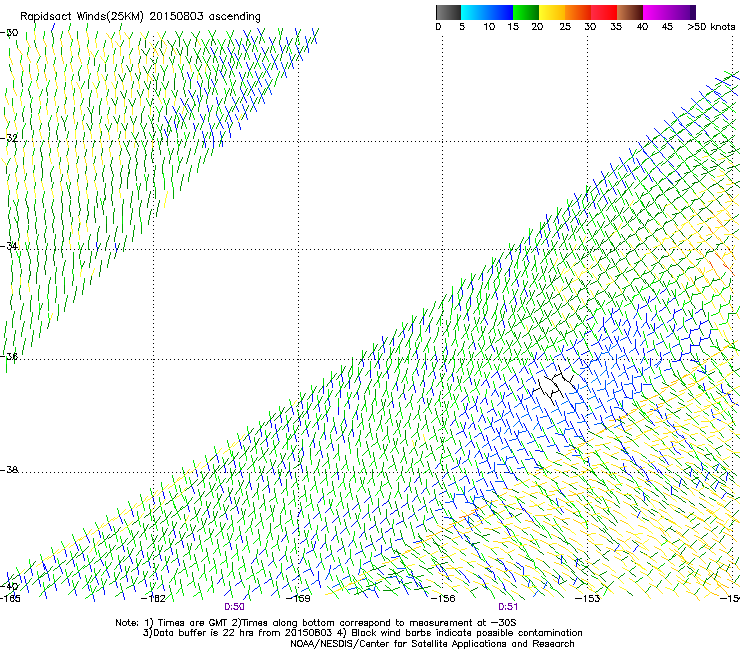Viewport: 740px width, 650px height.
Task: Click the title 'Rapidscat Winds(25KM) 20150803 ascending'
Action: [x=140, y=16]
